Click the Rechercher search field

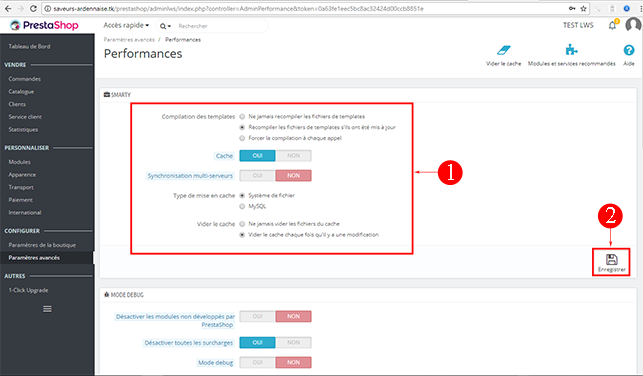coord(221,26)
